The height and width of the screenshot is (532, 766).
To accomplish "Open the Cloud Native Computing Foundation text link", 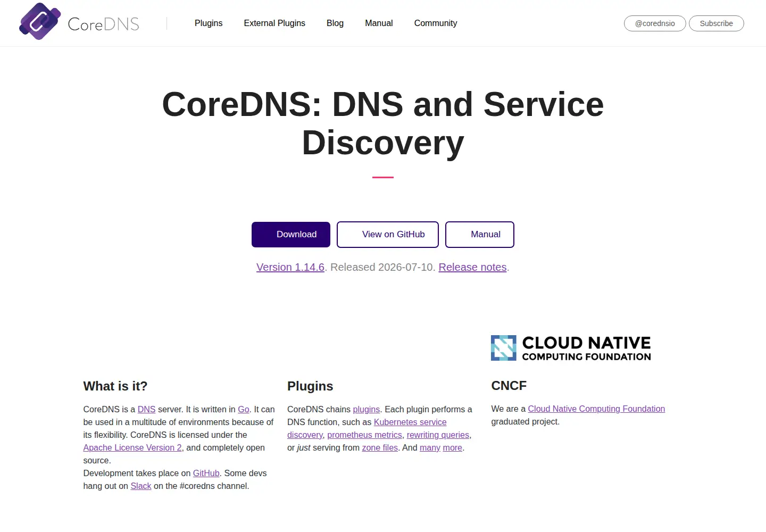I will point(596,409).
